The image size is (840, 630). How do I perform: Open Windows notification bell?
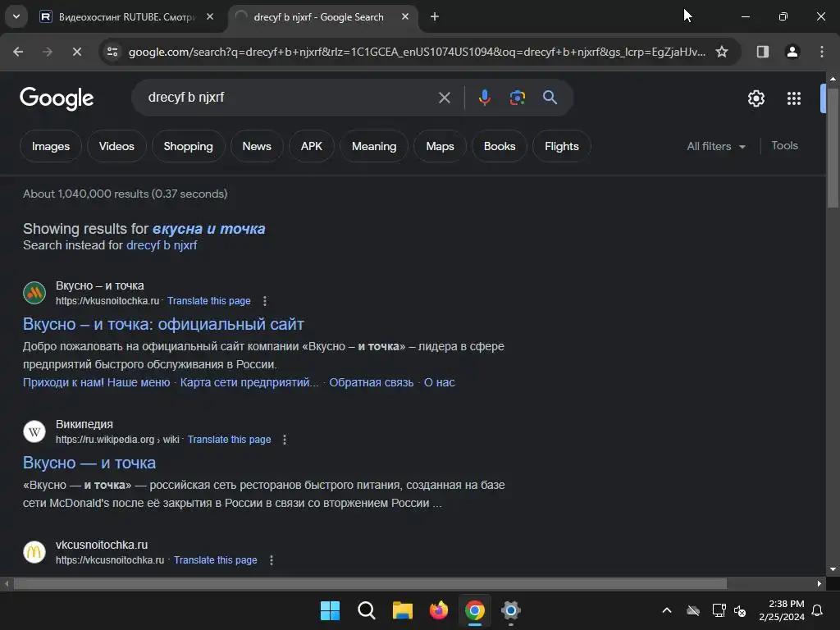pyautogui.click(x=818, y=610)
